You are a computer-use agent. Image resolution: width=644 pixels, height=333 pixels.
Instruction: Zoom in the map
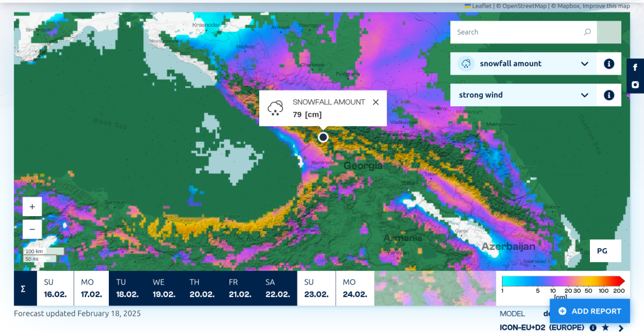(32, 207)
